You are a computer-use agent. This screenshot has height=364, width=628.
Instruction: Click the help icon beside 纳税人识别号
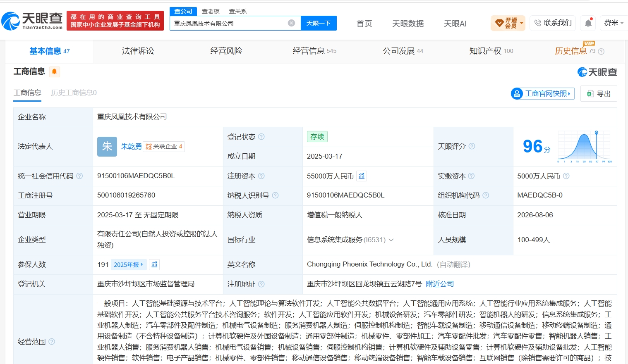point(276,195)
